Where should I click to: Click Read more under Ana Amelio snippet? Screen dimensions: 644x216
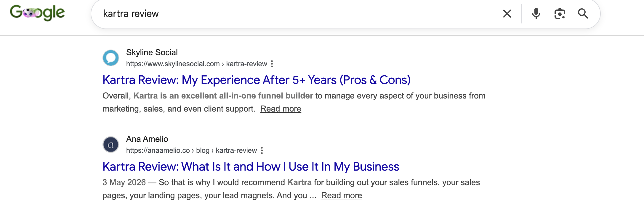342,196
